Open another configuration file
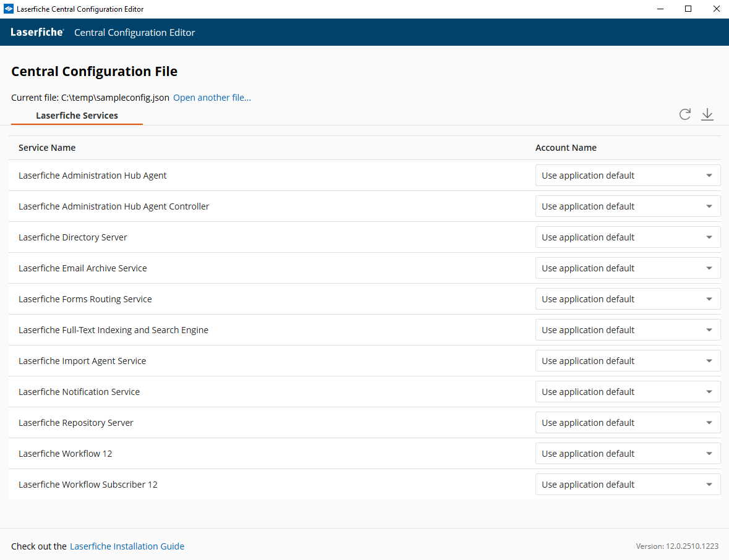 [212, 97]
